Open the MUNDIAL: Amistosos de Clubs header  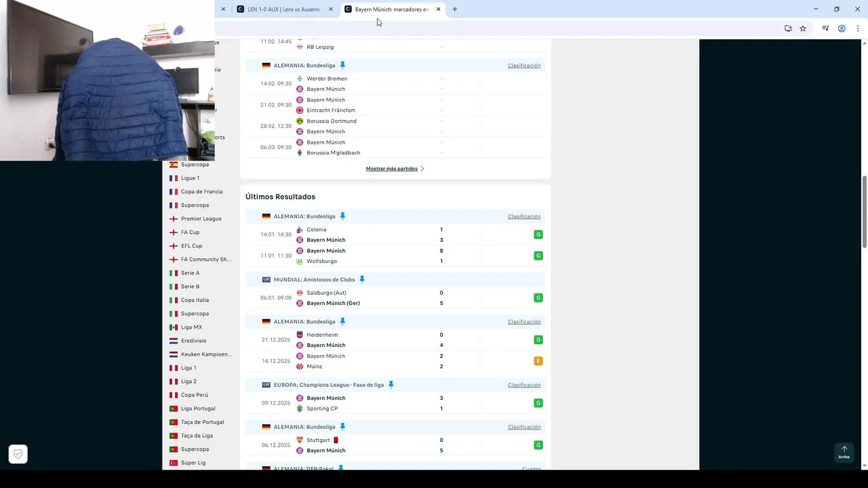(314, 279)
